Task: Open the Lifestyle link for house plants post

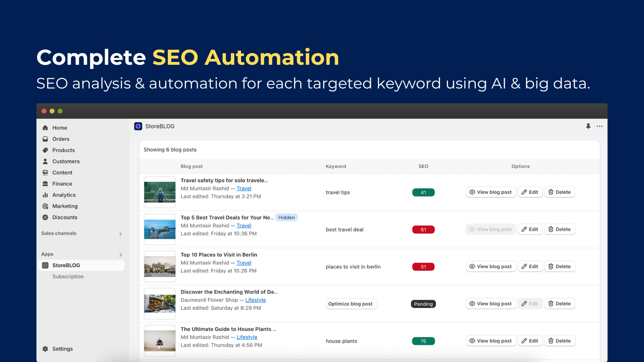Action: coord(247,337)
